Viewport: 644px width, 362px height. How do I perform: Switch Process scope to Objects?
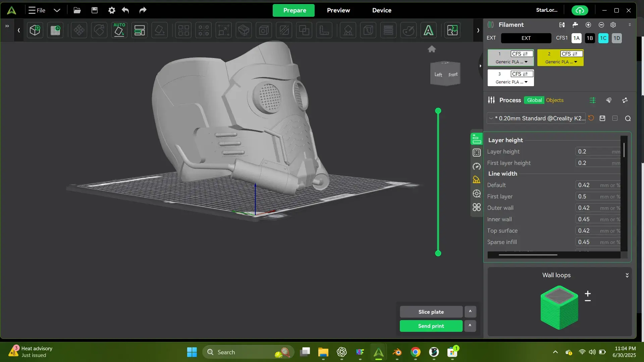555,100
